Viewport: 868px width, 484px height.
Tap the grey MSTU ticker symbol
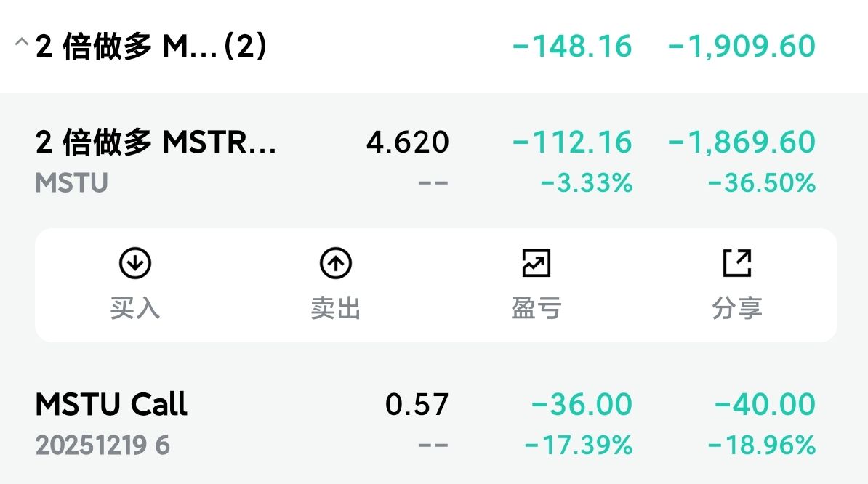pyautogui.click(x=71, y=183)
